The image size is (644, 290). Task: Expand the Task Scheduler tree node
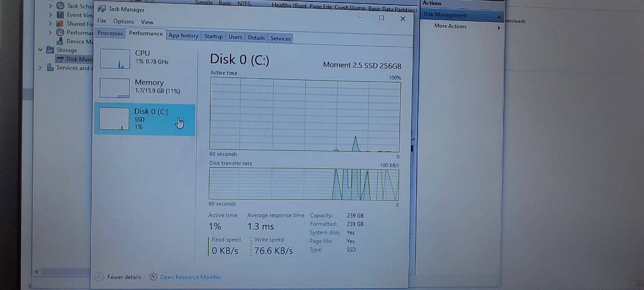click(50, 6)
